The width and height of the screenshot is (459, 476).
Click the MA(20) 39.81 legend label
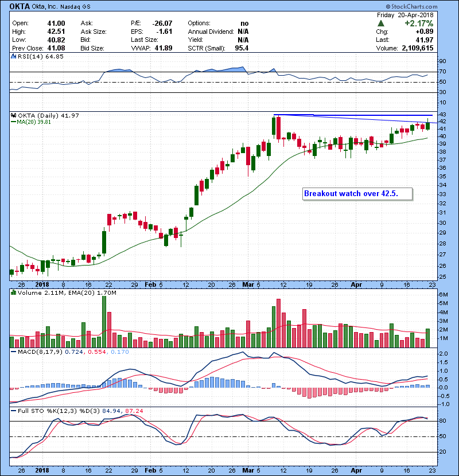coord(34,122)
